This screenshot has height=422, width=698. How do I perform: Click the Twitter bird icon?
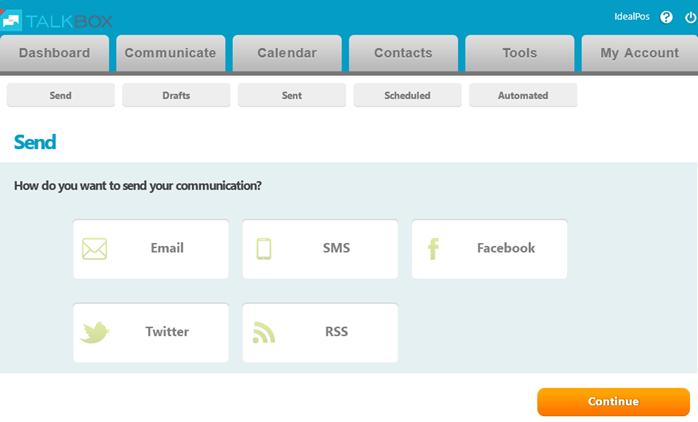pos(94,332)
